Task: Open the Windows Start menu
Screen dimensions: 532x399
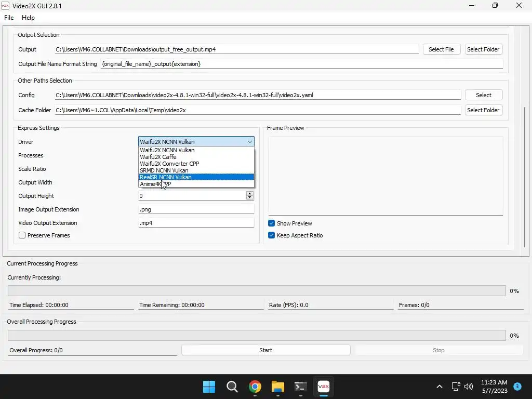Action: click(209, 387)
